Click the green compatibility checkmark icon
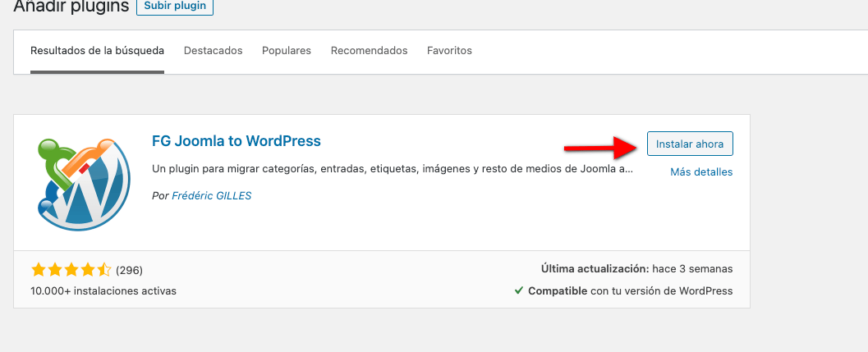Viewport: 868px width, 352px height. pos(519,290)
